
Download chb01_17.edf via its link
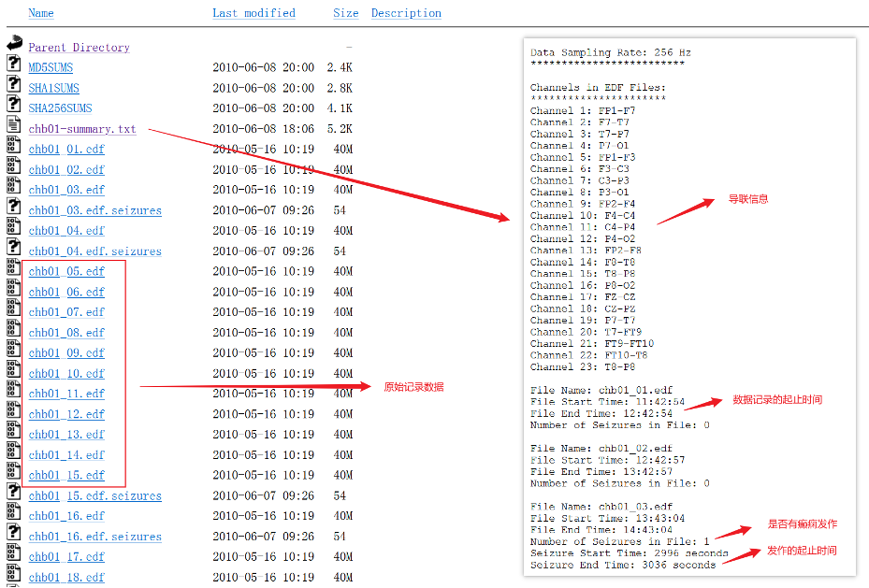66,557
